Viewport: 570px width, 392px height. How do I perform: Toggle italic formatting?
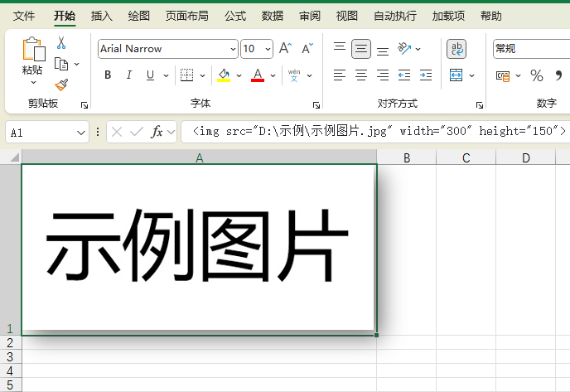click(129, 75)
